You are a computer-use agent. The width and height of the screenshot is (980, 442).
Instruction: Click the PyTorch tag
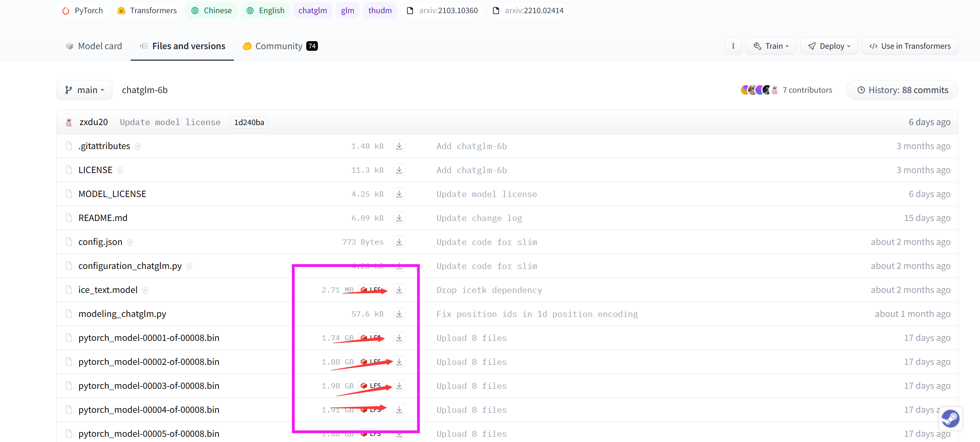82,10
